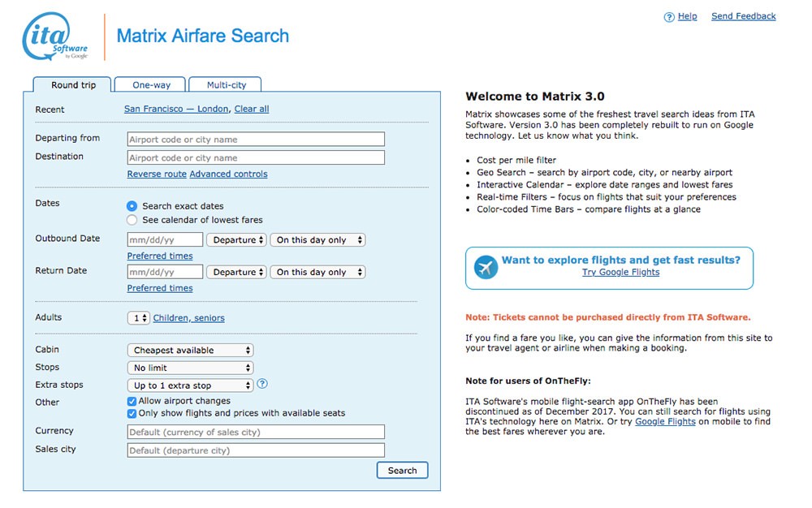Click the Clear all link
Screen dimensions: 812x508
point(252,109)
